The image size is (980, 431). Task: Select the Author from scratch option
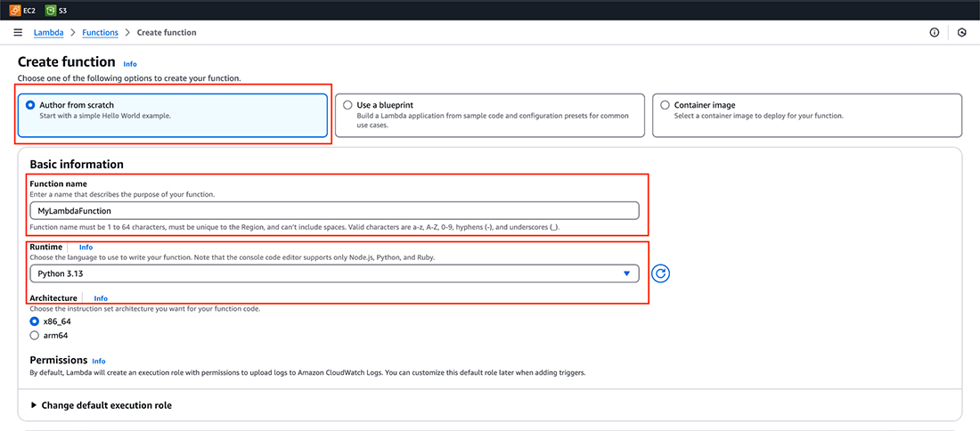173,116
